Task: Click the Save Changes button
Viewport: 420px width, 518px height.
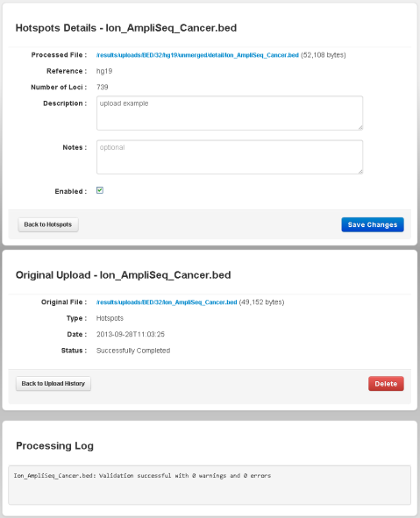Action: coord(373,224)
